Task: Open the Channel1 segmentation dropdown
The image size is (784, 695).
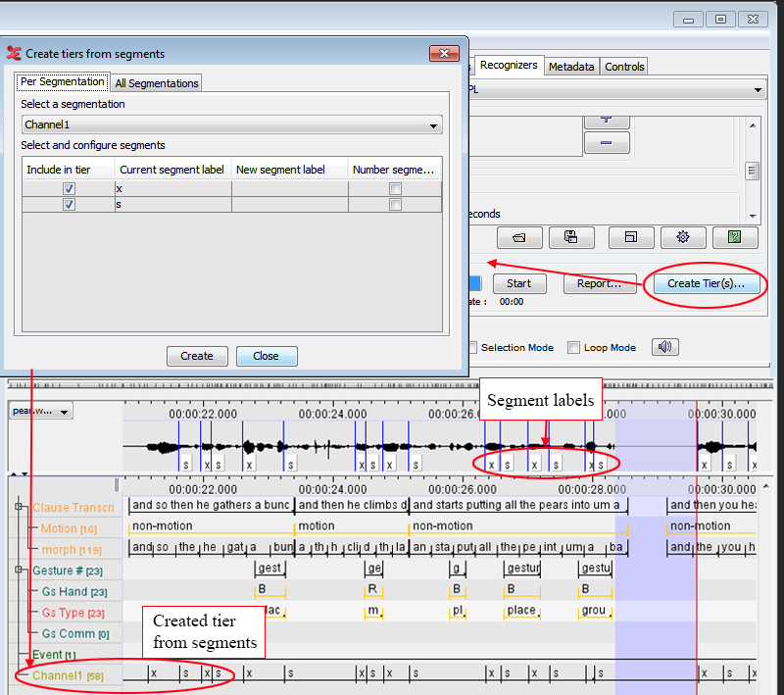Action: 231,125
